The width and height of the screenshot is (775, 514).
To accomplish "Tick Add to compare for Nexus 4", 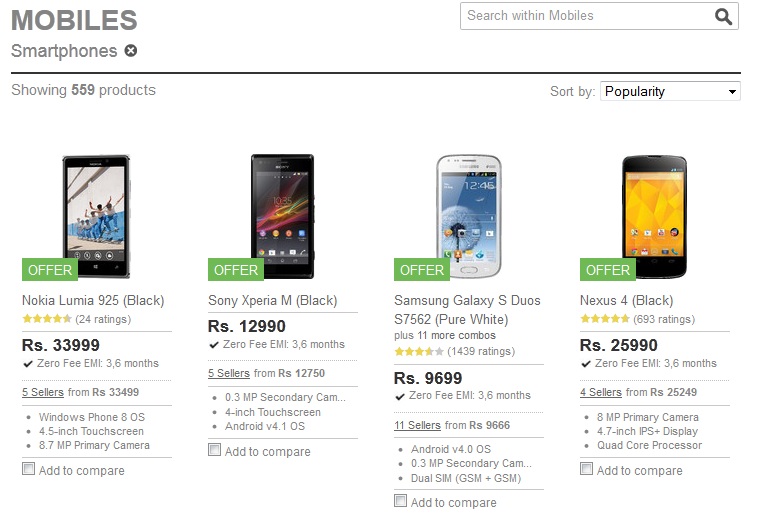I will [x=587, y=469].
